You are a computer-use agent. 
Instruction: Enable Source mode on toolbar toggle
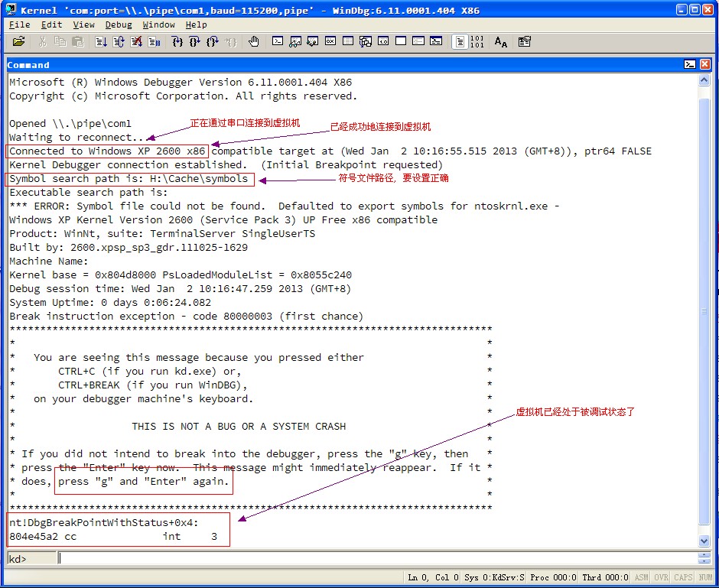[460, 42]
